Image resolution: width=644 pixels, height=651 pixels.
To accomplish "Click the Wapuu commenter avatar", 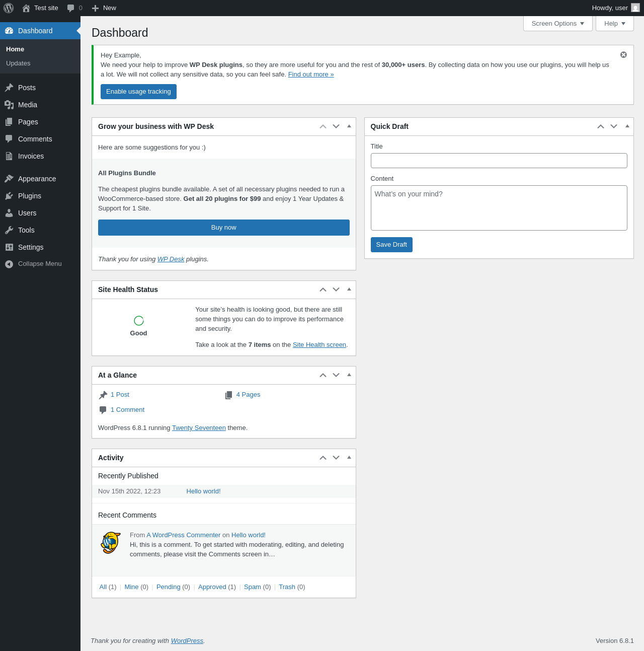I will [111, 543].
